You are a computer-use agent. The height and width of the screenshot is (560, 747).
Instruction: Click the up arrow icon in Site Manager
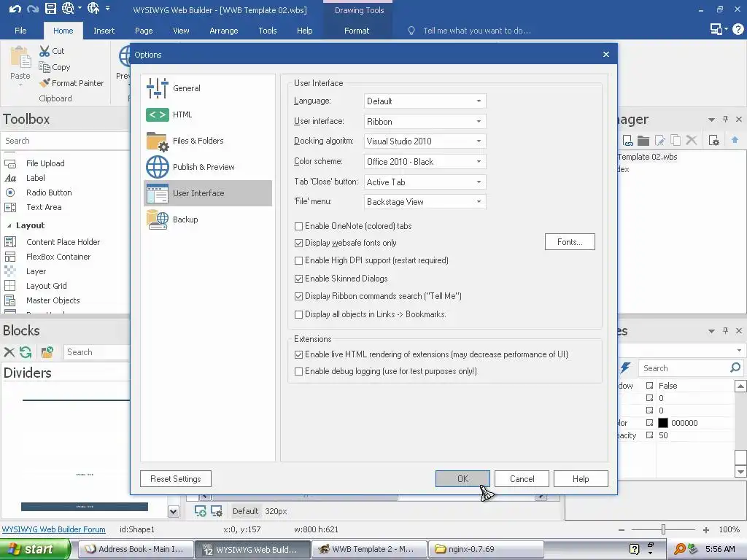click(735, 139)
